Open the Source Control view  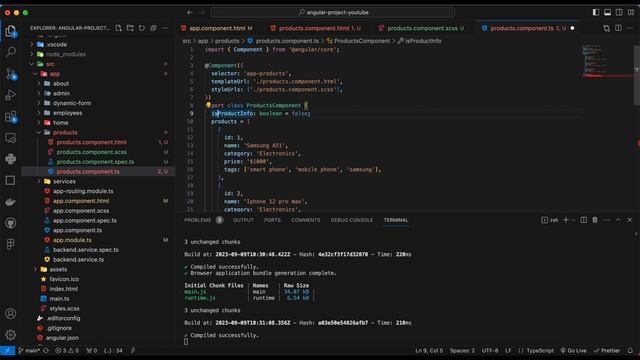(x=11, y=74)
